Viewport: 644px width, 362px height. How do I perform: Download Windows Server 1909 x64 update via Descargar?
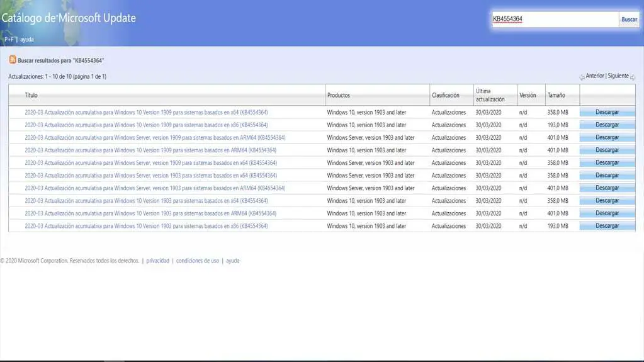pos(607,162)
